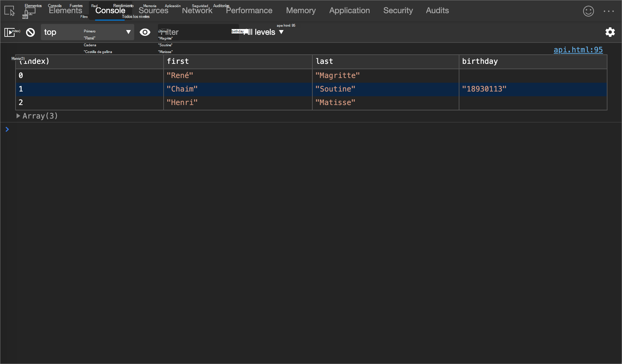The height and width of the screenshot is (364, 622).
Task: Sort the table by the birthday column
Action: [x=480, y=61]
